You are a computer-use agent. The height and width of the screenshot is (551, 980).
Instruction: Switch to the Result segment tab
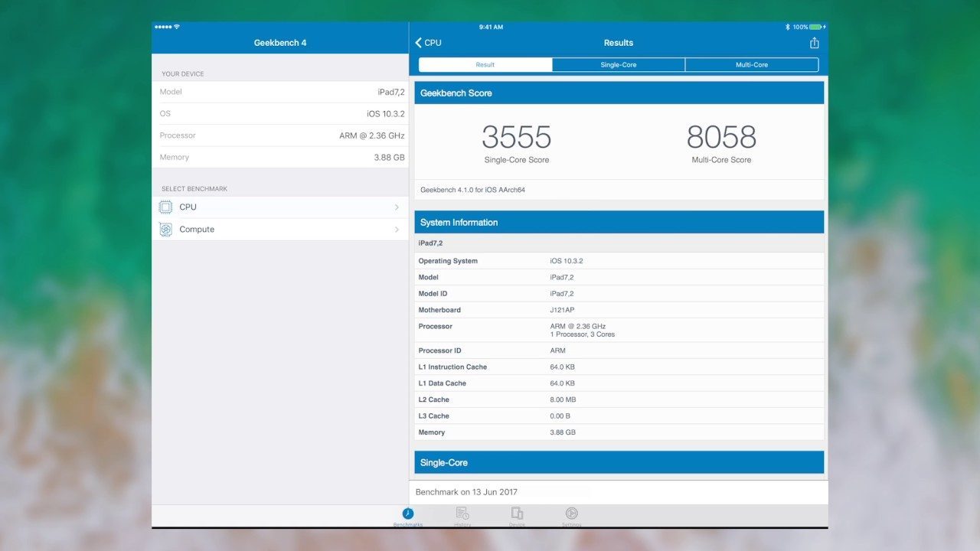tap(485, 65)
